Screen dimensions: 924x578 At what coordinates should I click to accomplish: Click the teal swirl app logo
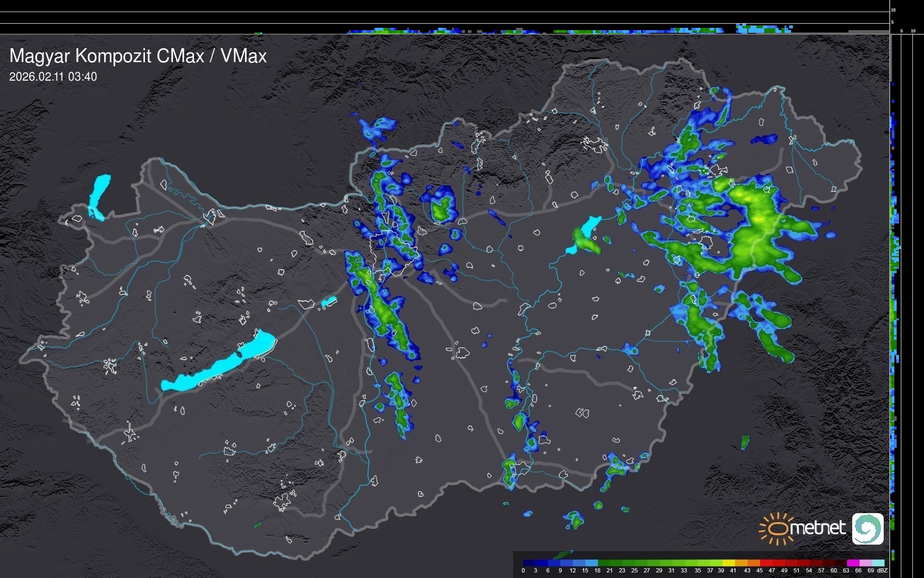tap(867, 528)
